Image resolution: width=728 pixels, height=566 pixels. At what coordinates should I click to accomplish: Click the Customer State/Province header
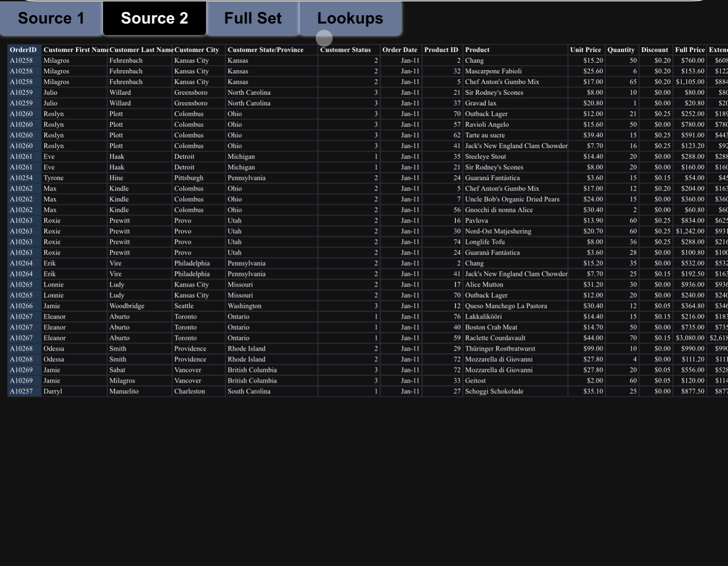click(272, 50)
